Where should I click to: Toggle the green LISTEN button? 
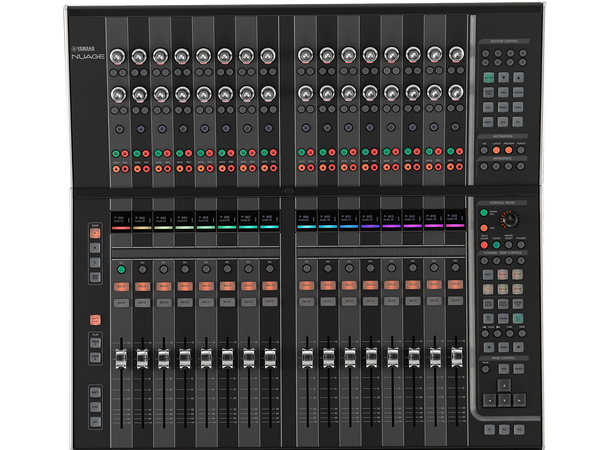(x=496, y=245)
